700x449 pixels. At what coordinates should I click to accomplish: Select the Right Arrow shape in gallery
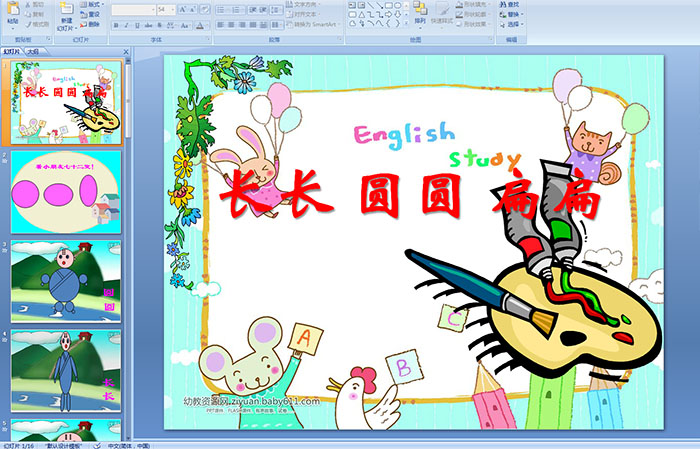coord(388,15)
